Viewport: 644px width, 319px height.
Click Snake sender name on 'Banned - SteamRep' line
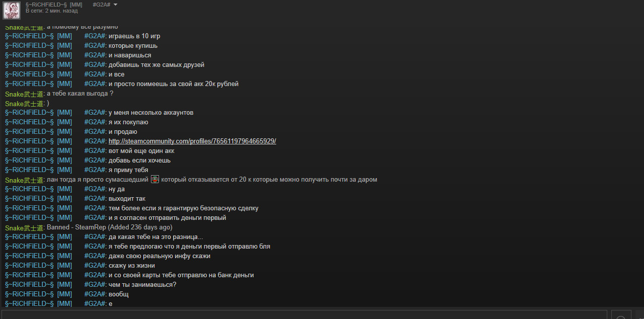(24, 227)
